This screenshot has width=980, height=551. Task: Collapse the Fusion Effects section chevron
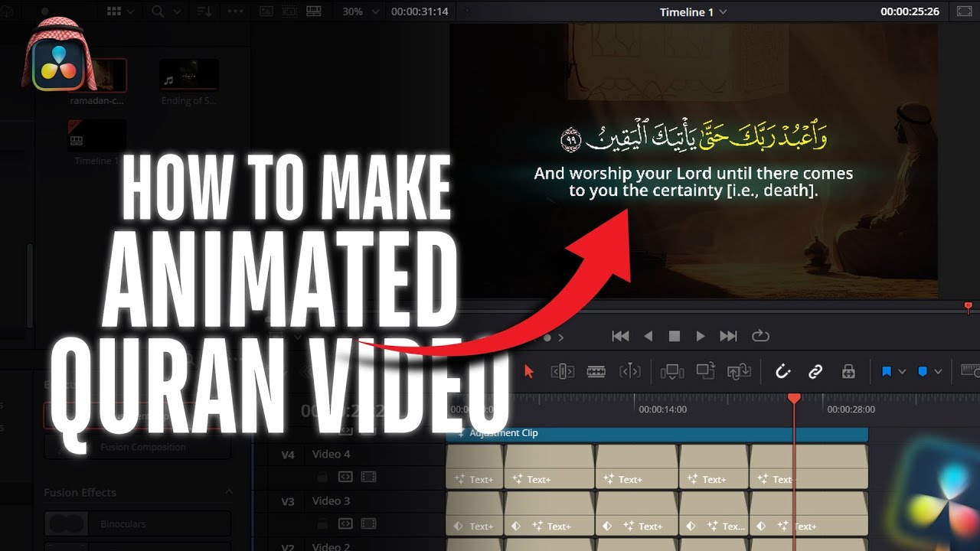pyautogui.click(x=228, y=492)
